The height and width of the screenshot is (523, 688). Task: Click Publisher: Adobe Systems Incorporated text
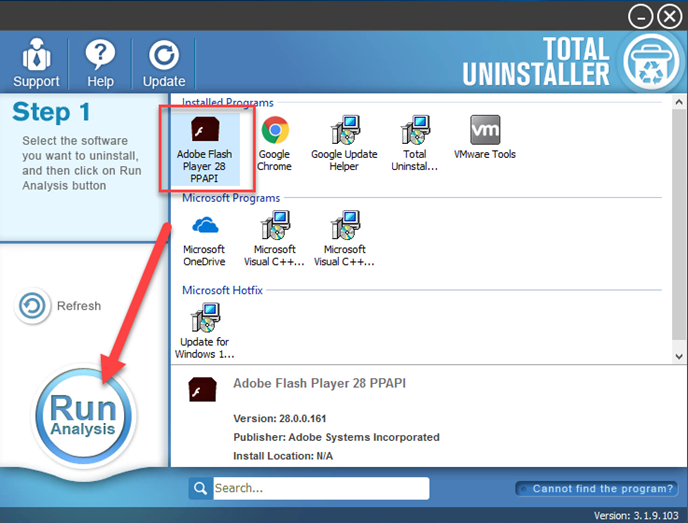(336, 437)
